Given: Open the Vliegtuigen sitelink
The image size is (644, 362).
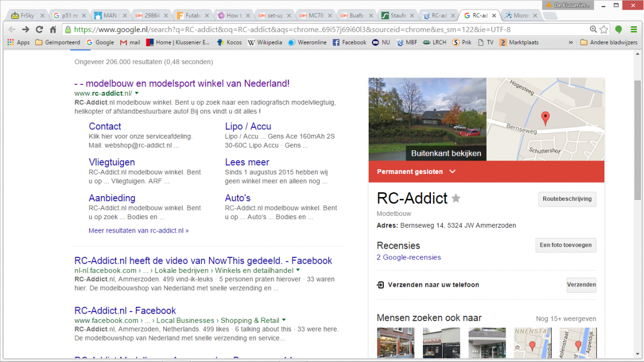Looking at the screenshot, I should 112,162.
